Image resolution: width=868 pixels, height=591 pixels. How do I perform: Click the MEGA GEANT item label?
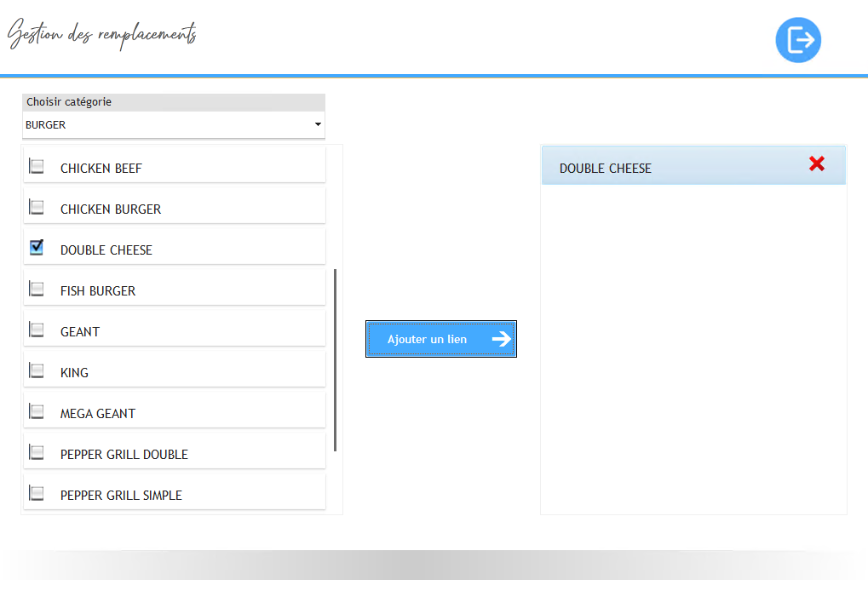pos(98,414)
